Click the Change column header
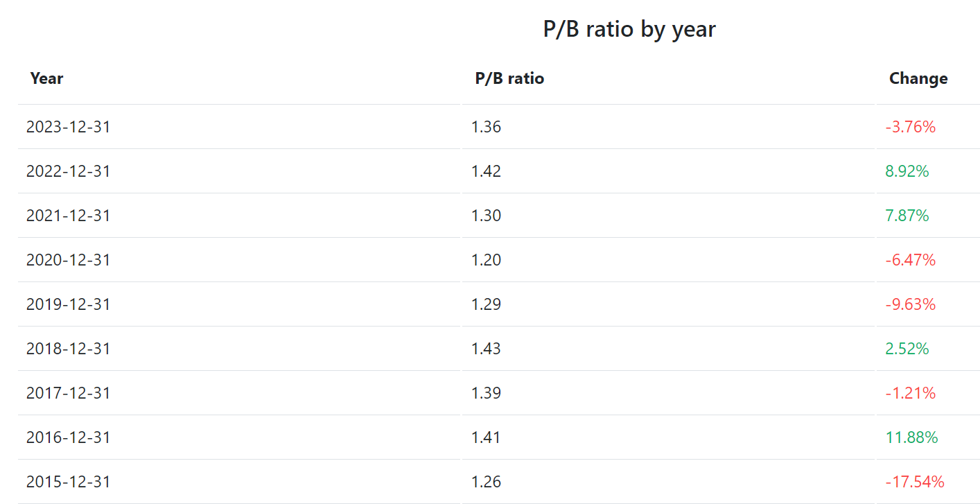The height and width of the screenshot is (504, 980). coord(918,79)
